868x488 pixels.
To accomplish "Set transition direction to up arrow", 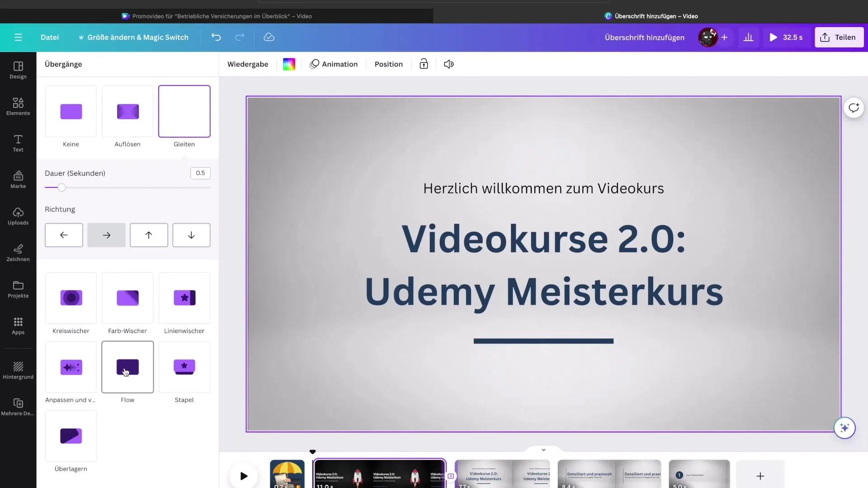I will [x=149, y=235].
